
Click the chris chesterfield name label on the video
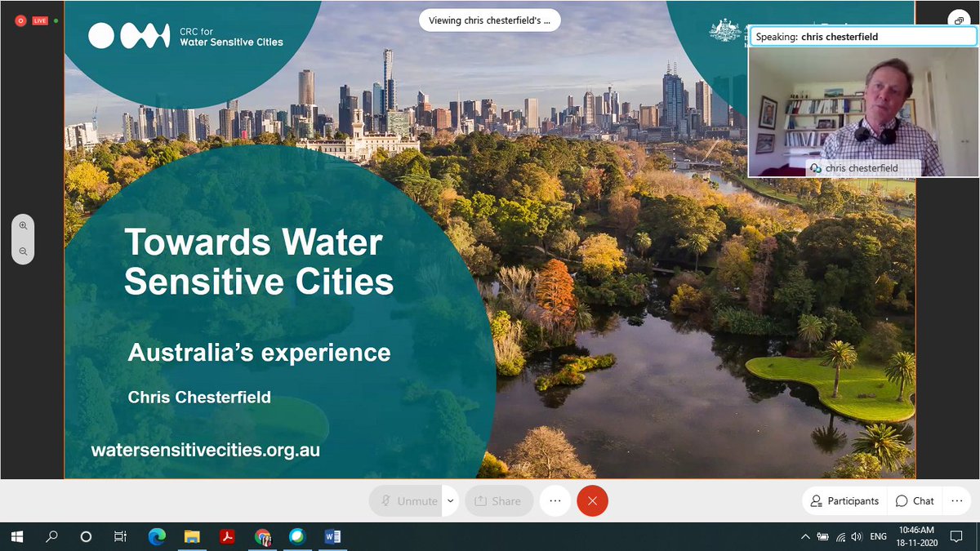(863, 168)
